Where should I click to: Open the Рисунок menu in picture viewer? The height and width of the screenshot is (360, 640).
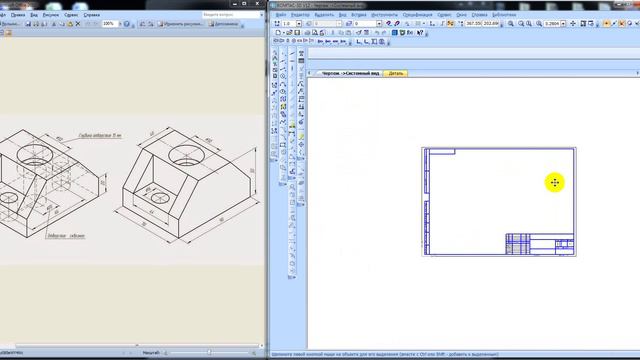(51, 15)
